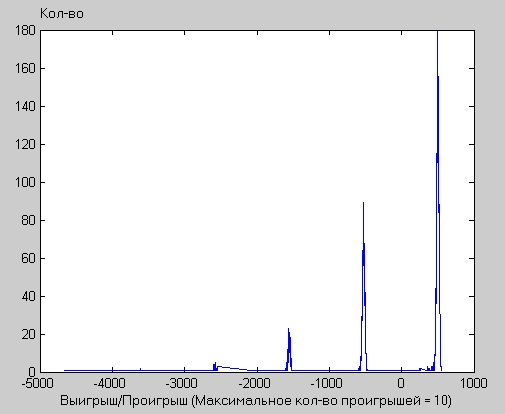
Task: Click the x-axis tick label -5000
Action: [x=38, y=383]
